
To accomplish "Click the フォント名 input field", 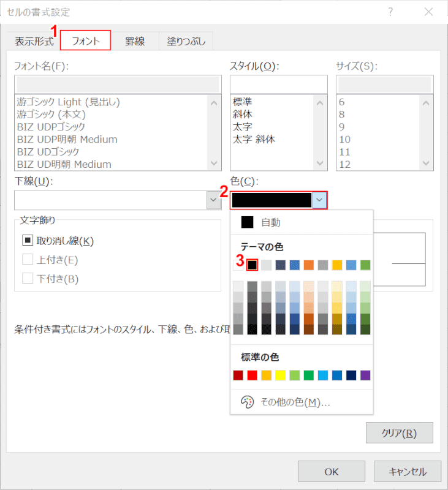I will point(118,85).
